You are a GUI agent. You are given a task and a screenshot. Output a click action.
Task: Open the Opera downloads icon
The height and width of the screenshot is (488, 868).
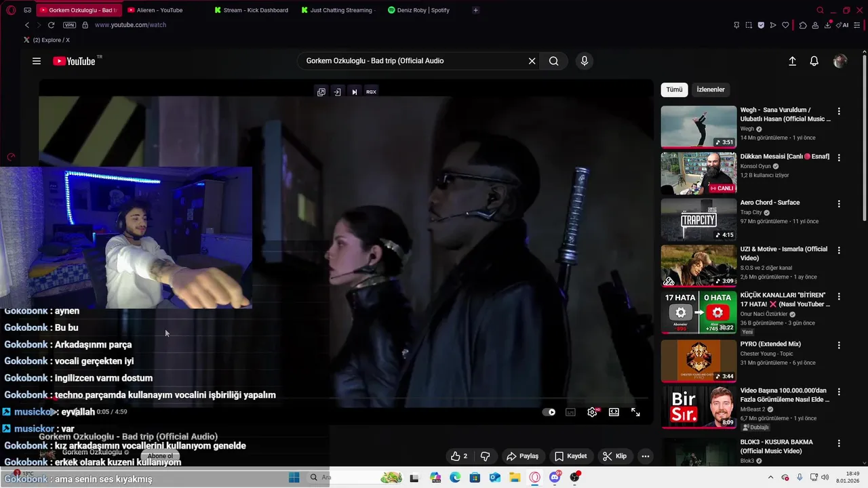(829, 25)
